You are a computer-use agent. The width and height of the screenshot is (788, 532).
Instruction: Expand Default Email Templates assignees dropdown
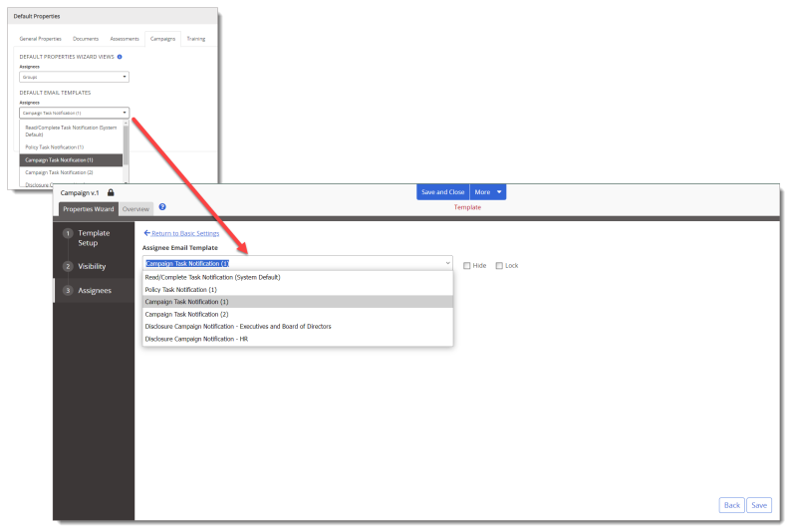coord(75,114)
